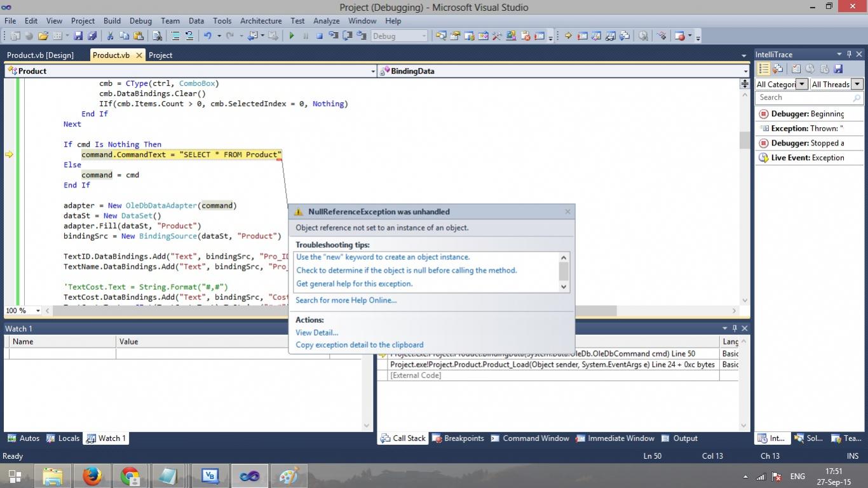
Task: Click the View Detail... link
Action: (316, 332)
